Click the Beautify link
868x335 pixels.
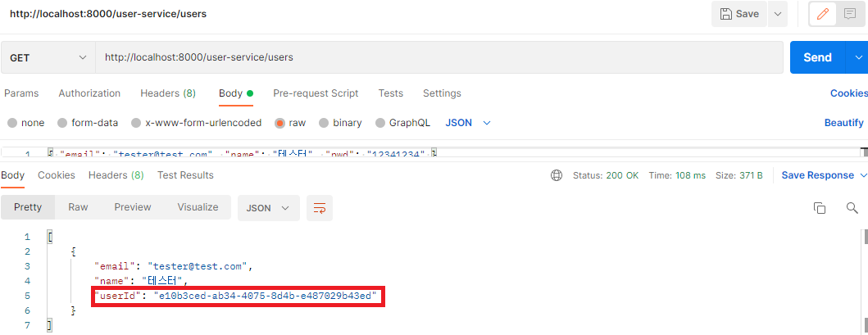click(x=843, y=123)
